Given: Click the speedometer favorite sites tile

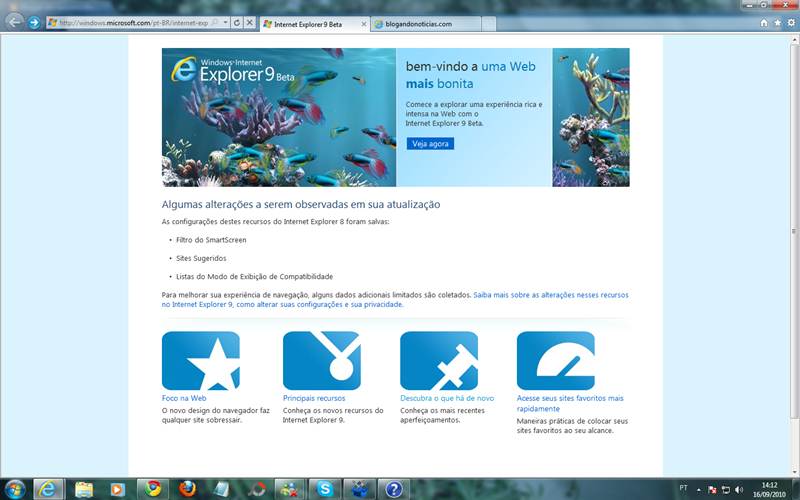Looking at the screenshot, I should 556,361.
